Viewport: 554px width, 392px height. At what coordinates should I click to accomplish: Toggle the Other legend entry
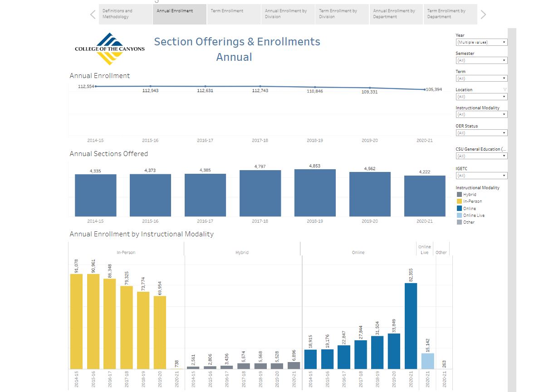(x=459, y=221)
